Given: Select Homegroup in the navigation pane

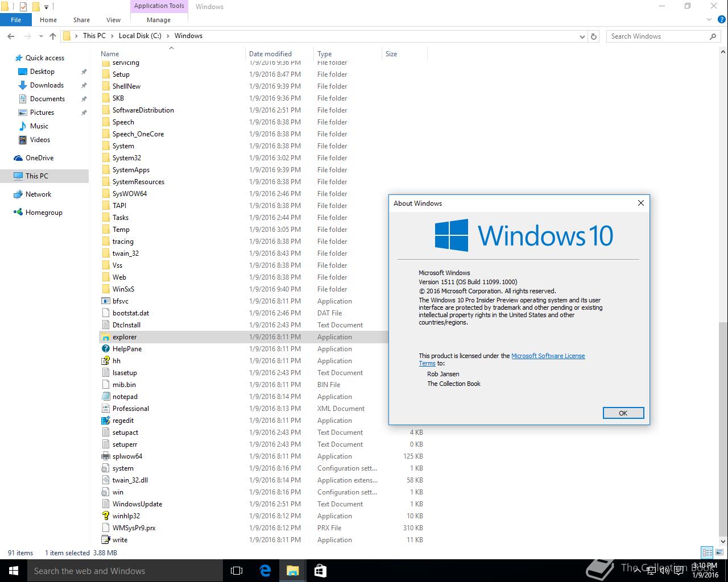Looking at the screenshot, I should [44, 213].
